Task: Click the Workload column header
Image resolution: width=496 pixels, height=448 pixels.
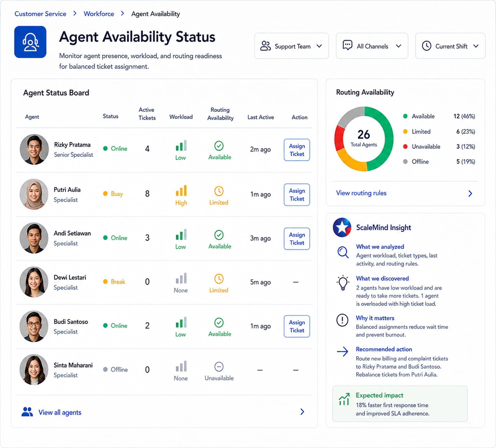Action: pos(181,117)
